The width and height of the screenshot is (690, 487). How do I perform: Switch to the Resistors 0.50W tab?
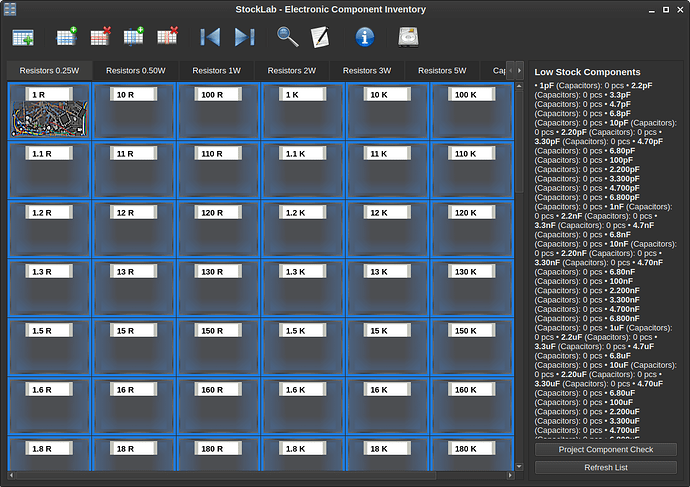[x=136, y=71]
